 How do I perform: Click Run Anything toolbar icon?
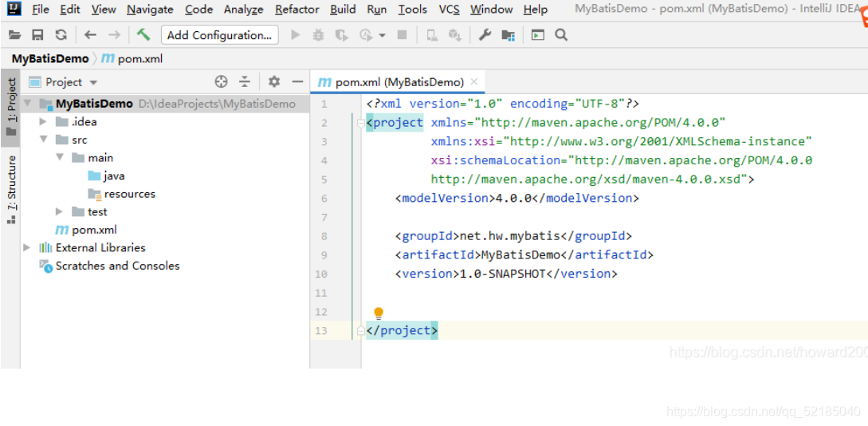point(537,35)
